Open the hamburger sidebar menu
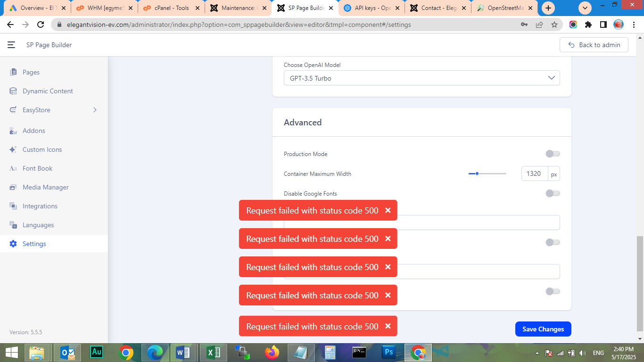Screen dimensions: 644x362 point(11,45)
